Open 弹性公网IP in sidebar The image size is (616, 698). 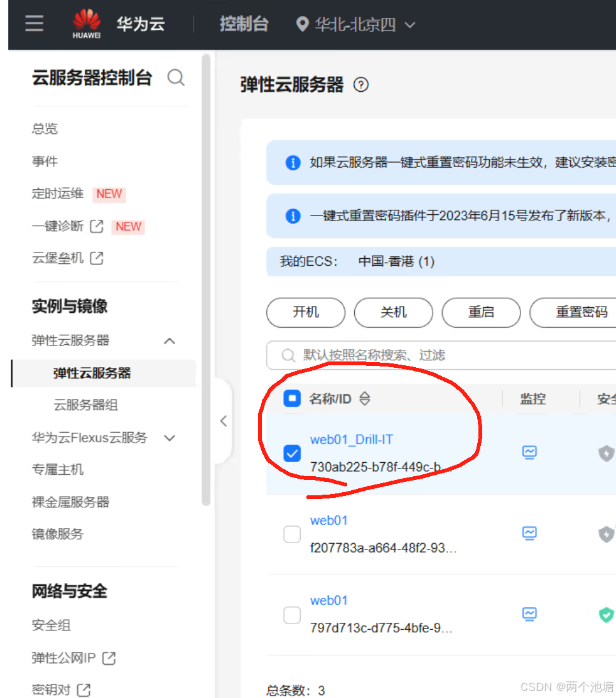tap(64, 658)
